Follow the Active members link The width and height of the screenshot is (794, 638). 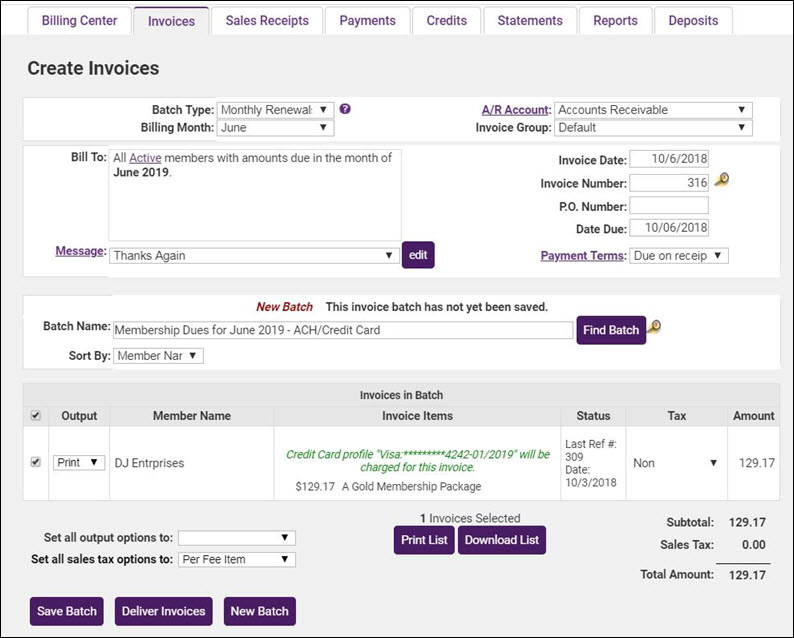[x=145, y=158]
